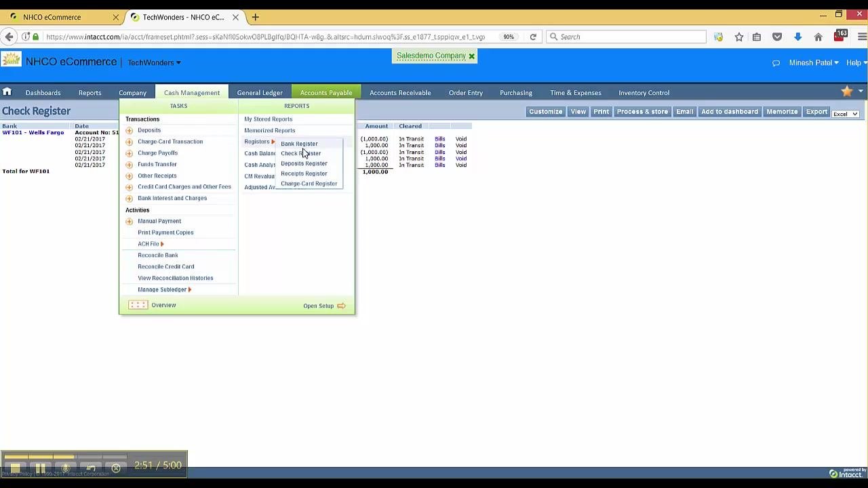
Task: Click the home icon in the navigation bar
Action: pyautogui.click(x=7, y=92)
